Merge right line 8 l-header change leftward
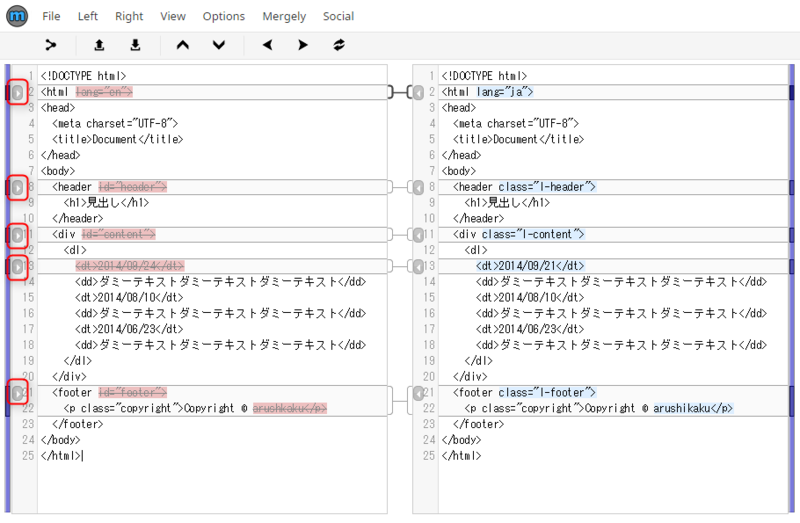Image resolution: width=800 pixels, height=523 pixels. [x=418, y=188]
